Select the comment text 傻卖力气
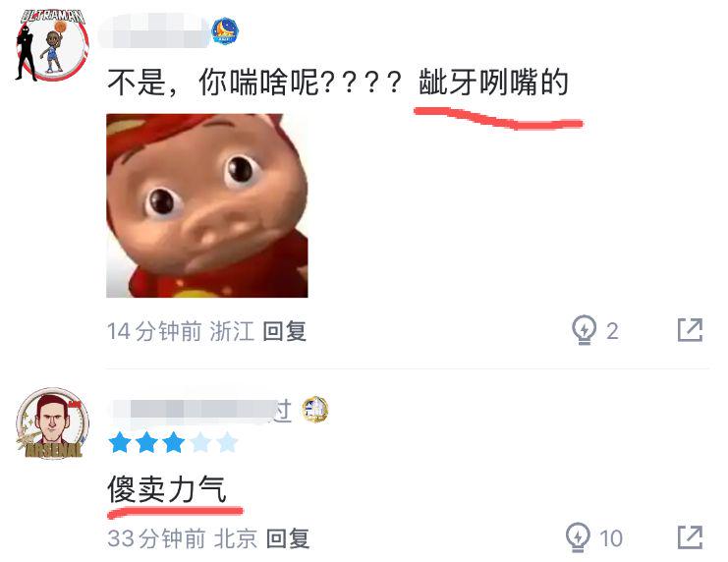 tap(167, 488)
